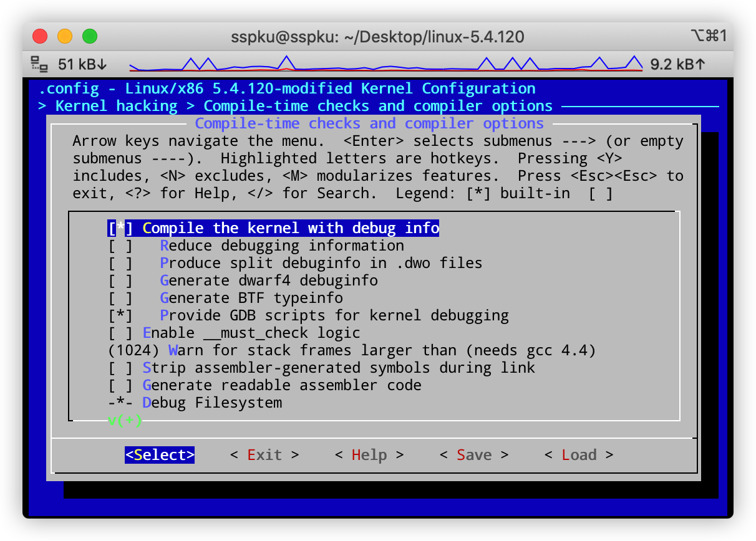Viewport: 756px width, 541px height.
Task: Click the yellow minimize window button
Action: point(65,36)
